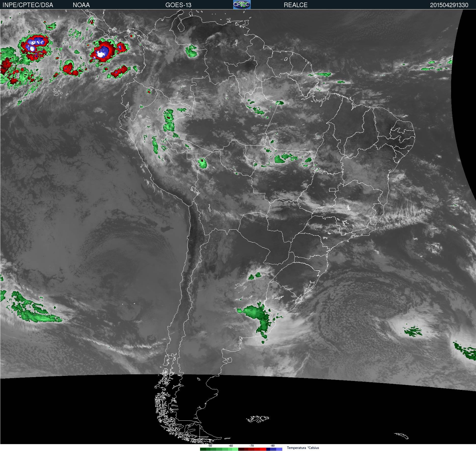
Task: Click the GOES-13 satellite label
Action: click(178, 5)
